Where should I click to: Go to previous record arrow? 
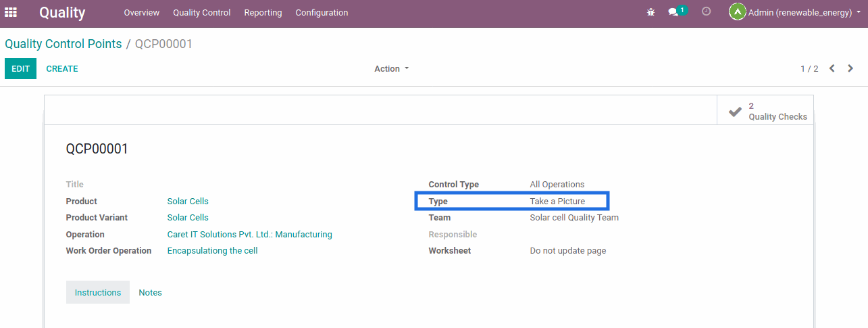[x=832, y=68]
